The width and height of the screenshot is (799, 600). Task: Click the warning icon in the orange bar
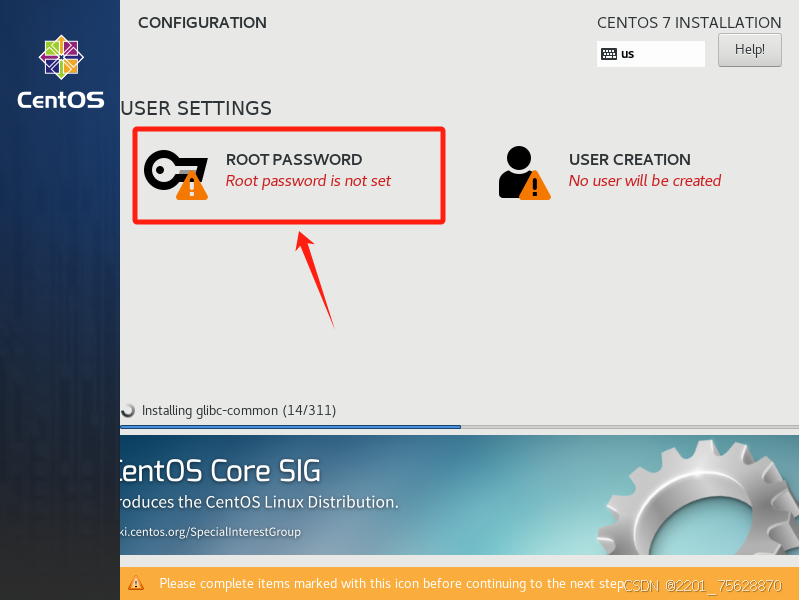pyautogui.click(x=136, y=583)
